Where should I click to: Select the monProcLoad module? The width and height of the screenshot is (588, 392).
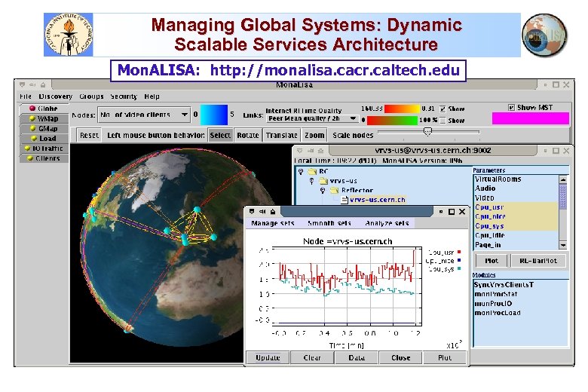498,313
